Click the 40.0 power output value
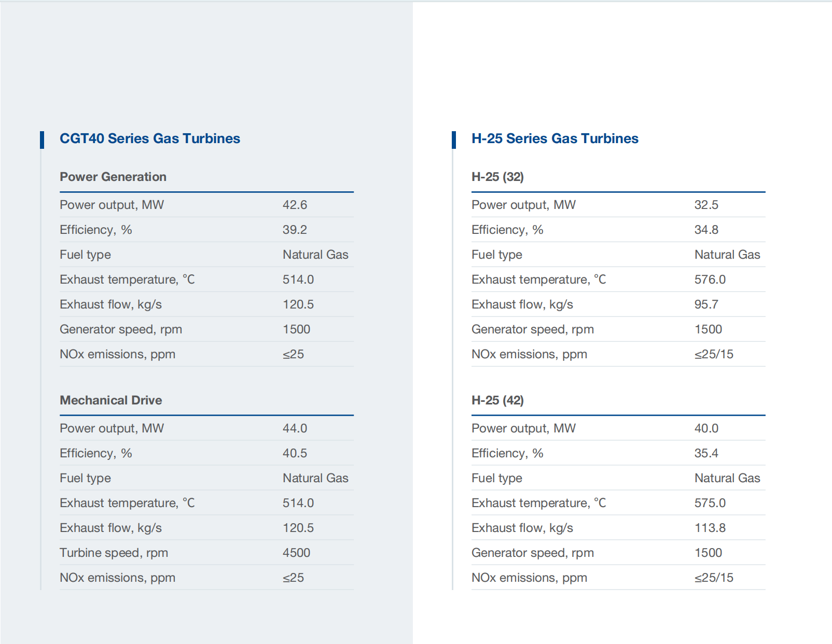The height and width of the screenshot is (644, 832). [x=706, y=428]
